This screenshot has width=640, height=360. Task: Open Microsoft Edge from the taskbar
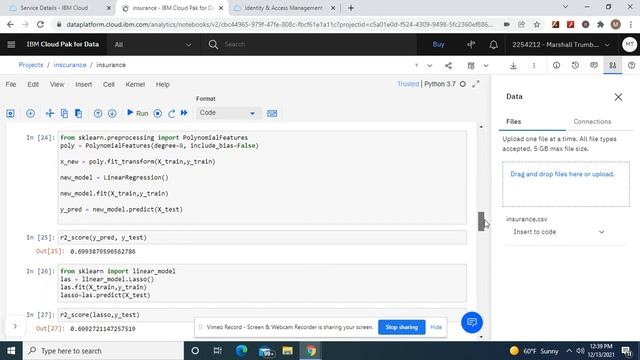point(242,351)
